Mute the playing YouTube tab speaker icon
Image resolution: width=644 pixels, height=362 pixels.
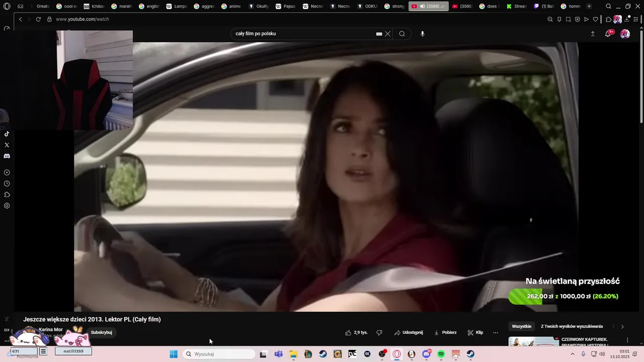[x=422, y=7]
